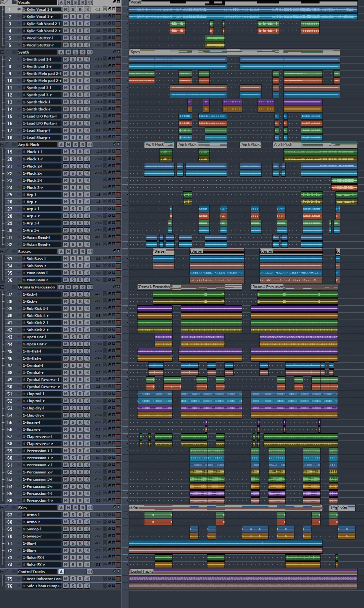Select the 1-Clap reverse-l track name
The image size is (364, 608).
click(x=41, y=437)
